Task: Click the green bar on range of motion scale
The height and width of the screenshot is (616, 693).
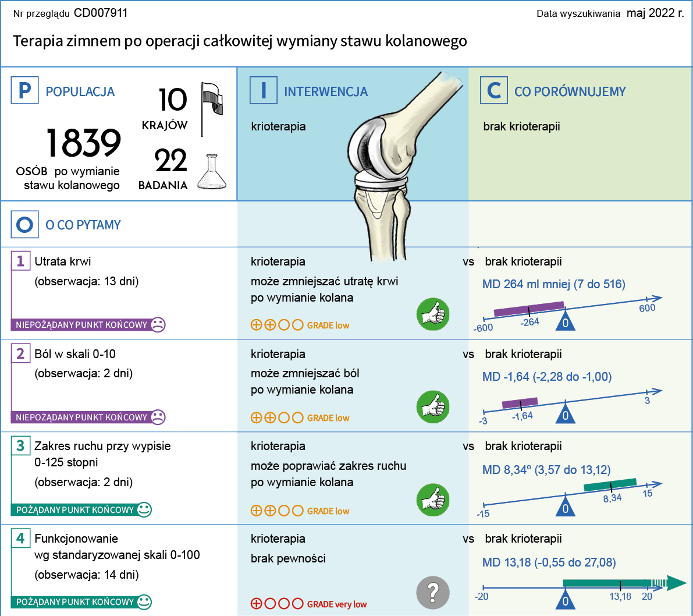Action: [x=610, y=484]
